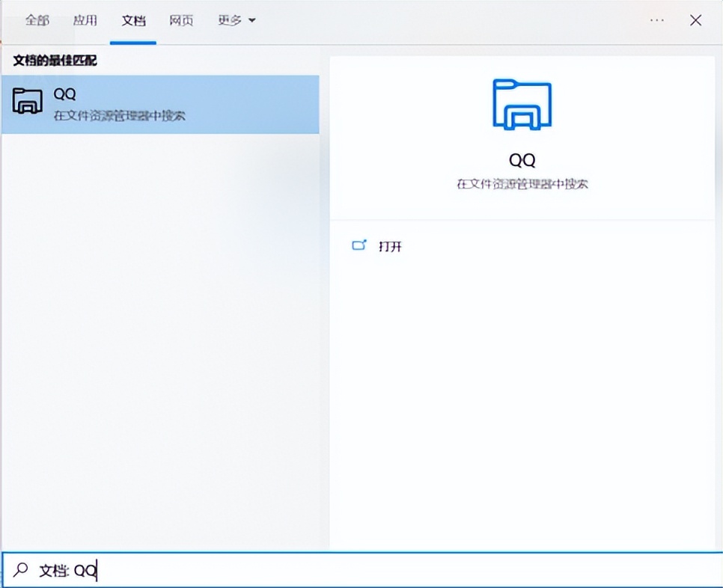
Task: Click the QQ title in preview pane
Action: pyautogui.click(x=522, y=160)
